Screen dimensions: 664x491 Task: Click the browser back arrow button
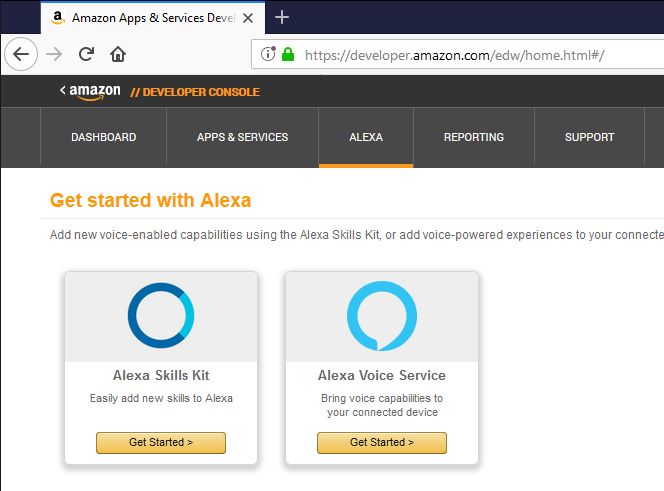tap(20, 54)
